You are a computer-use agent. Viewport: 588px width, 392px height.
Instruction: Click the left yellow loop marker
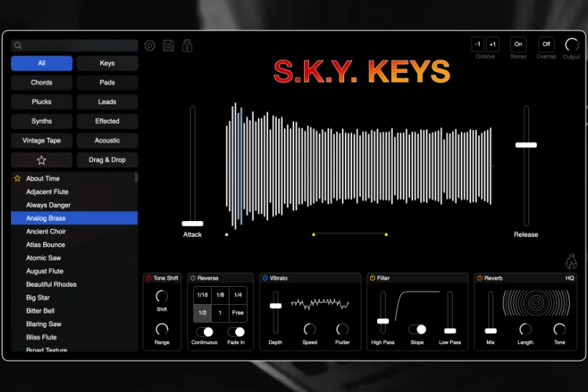314,234
